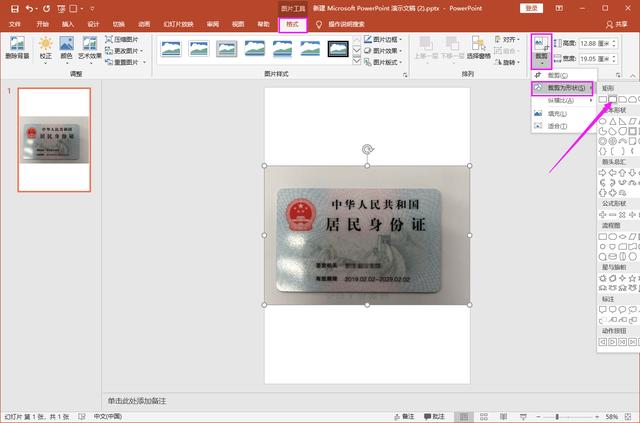
Task: Click the rotation handle above the ID card picture
Action: tap(367, 149)
